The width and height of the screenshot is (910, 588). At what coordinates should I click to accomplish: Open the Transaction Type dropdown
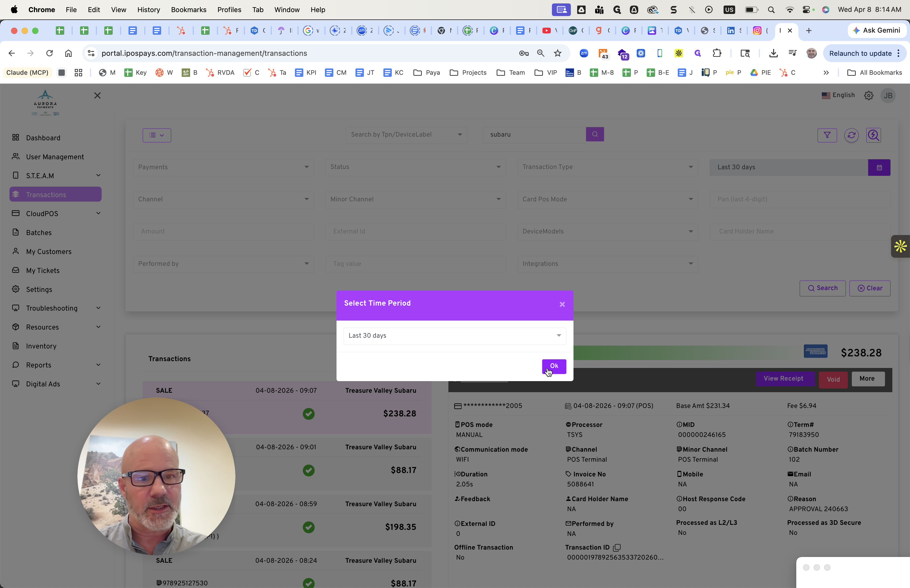(607, 167)
